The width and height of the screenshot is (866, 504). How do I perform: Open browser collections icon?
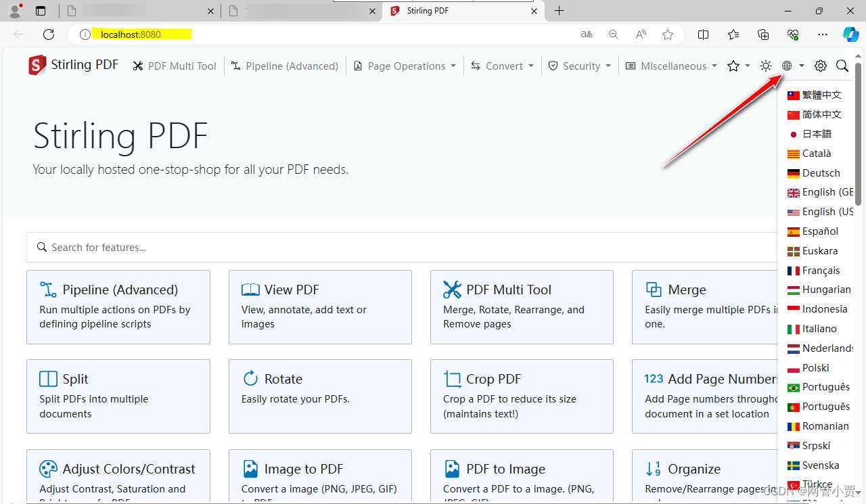[x=763, y=35]
